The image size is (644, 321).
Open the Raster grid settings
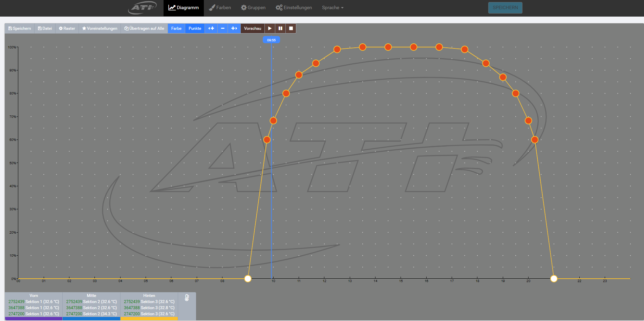tap(67, 28)
